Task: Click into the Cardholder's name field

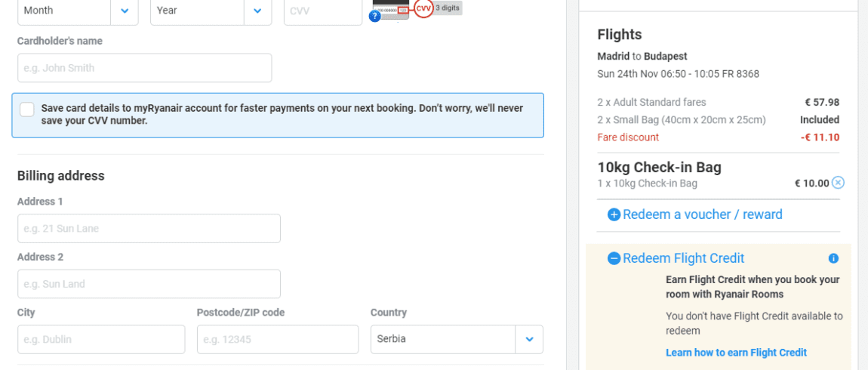Action: [144, 67]
